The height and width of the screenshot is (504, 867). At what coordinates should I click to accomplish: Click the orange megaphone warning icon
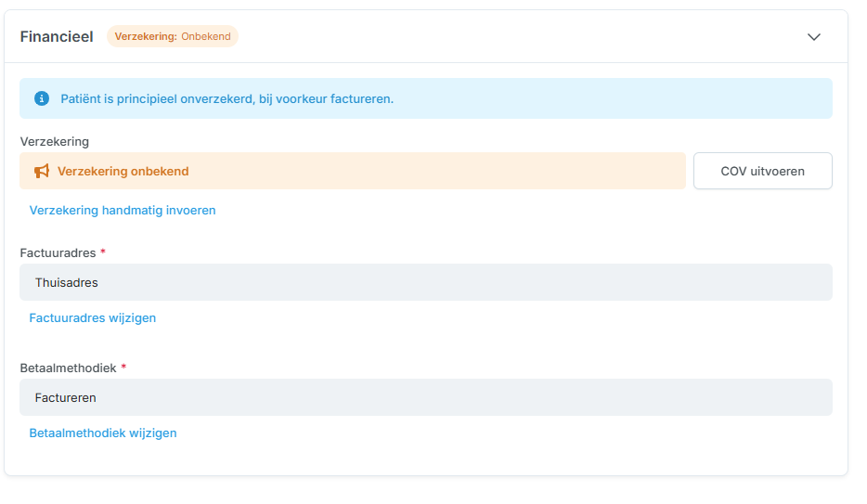tap(42, 171)
